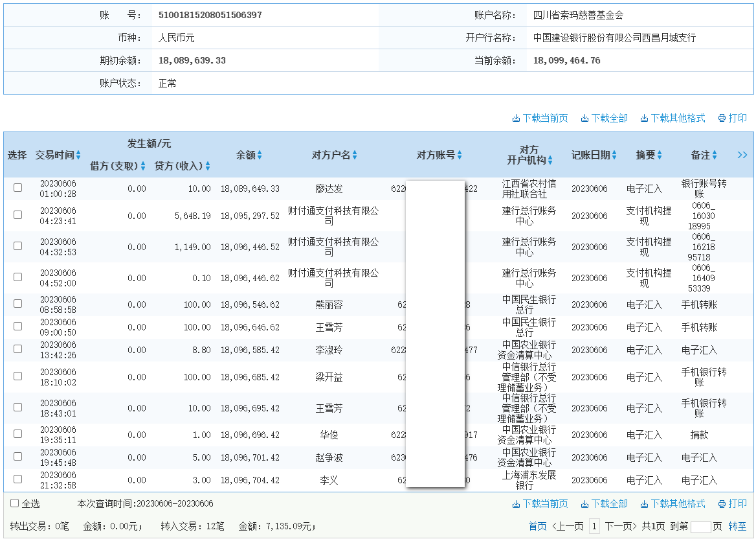756x539 pixels.
Task: Click 上海浦东发展银行 cell
Action: click(x=529, y=480)
